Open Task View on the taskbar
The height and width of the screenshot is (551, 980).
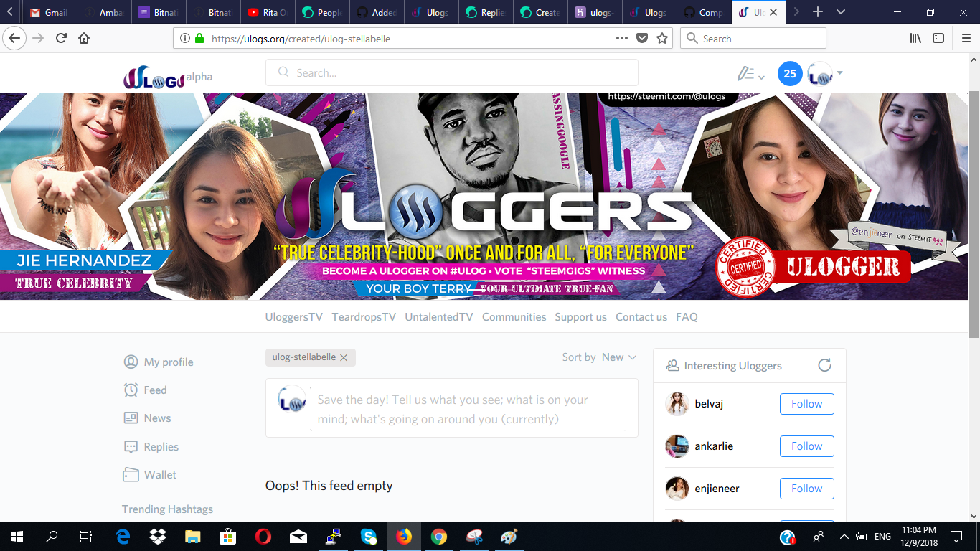pos(86,537)
